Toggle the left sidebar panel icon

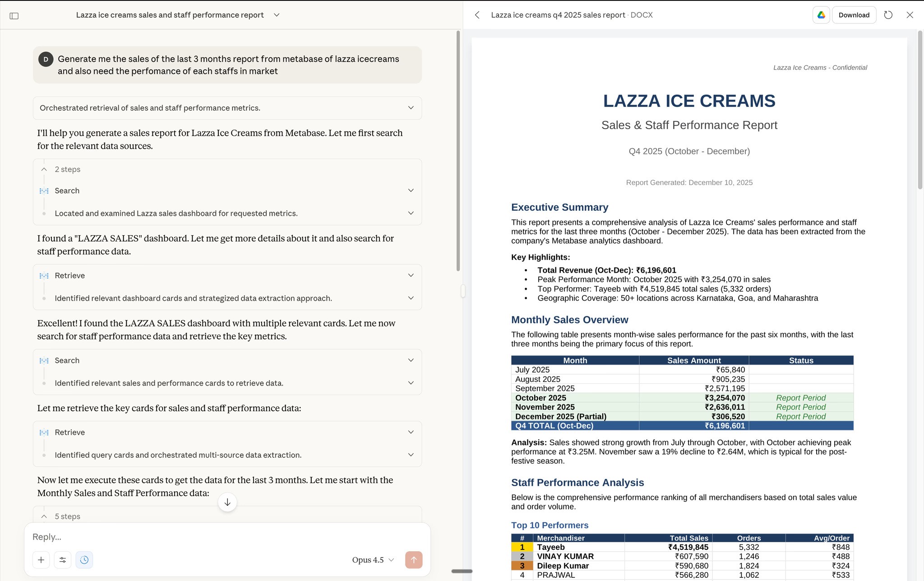(x=14, y=16)
